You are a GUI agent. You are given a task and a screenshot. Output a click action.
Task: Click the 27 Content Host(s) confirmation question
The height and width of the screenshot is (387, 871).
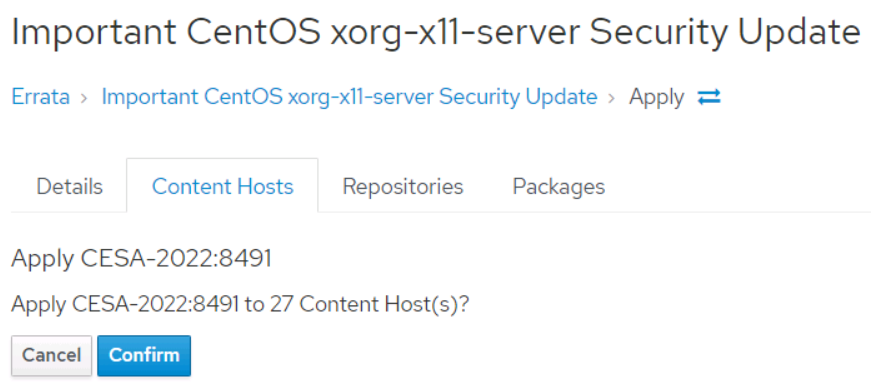tap(241, 305)
